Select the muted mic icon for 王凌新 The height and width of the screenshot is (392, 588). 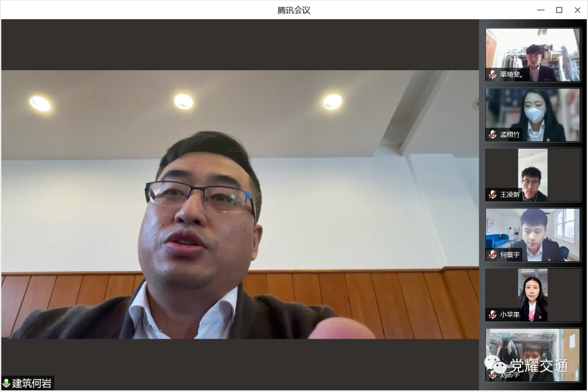493,194
